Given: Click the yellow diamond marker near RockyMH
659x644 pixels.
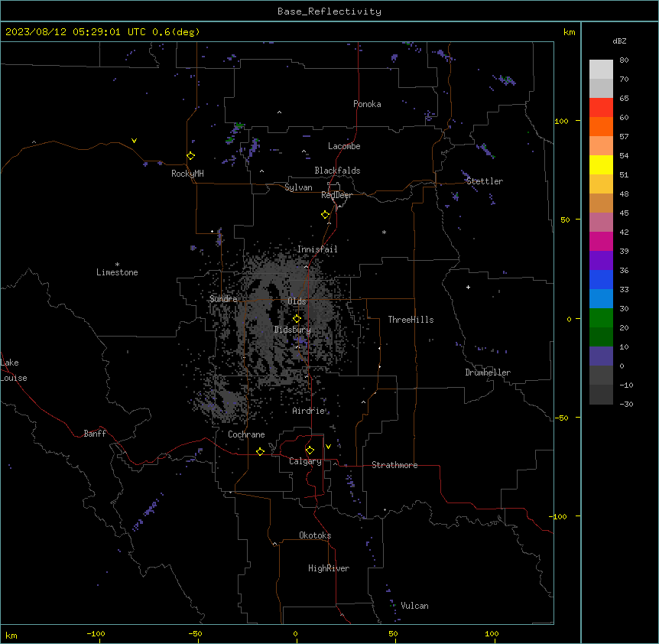Looking at the screenshot, I should pyautogui.click(x=191, y=156).
